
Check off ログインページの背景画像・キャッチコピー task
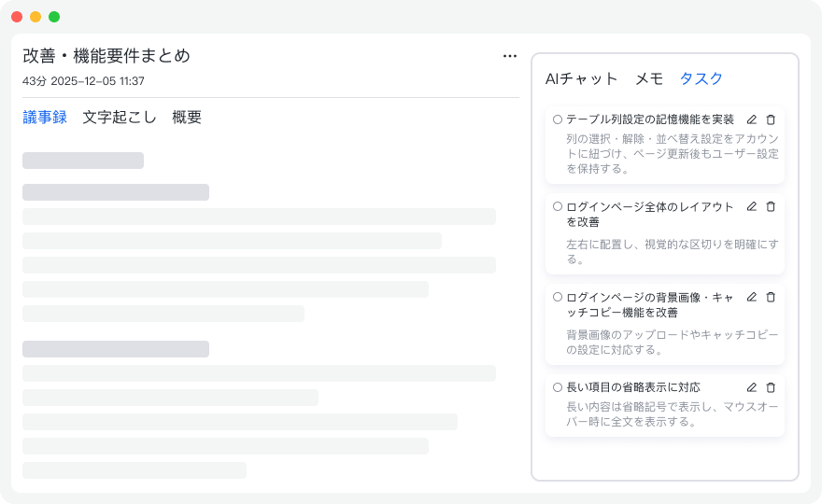[x=558, y=297]
